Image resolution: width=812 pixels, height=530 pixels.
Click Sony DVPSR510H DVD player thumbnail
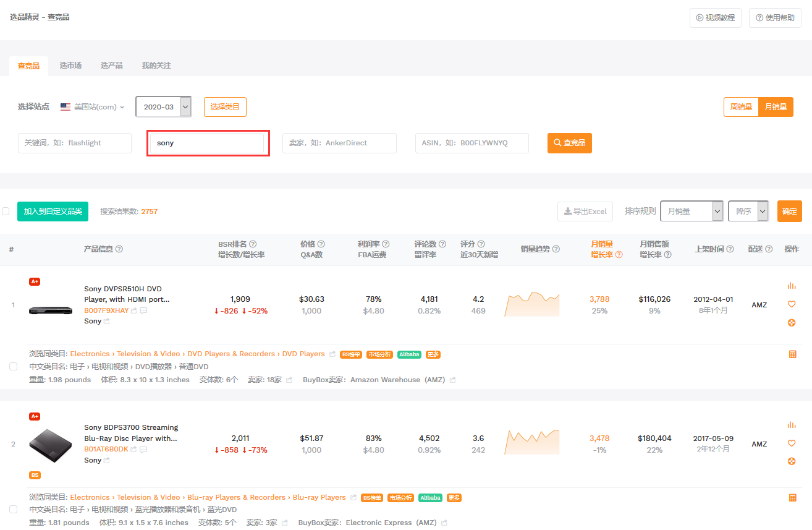click(x=51, y=310)
